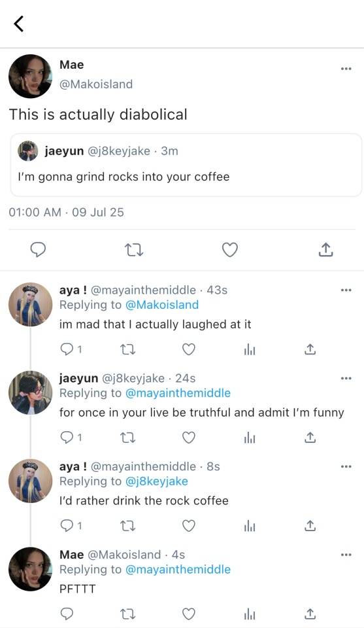Go back using the top-left arrow
364x628 pixels.
click(x=19, y=24)
